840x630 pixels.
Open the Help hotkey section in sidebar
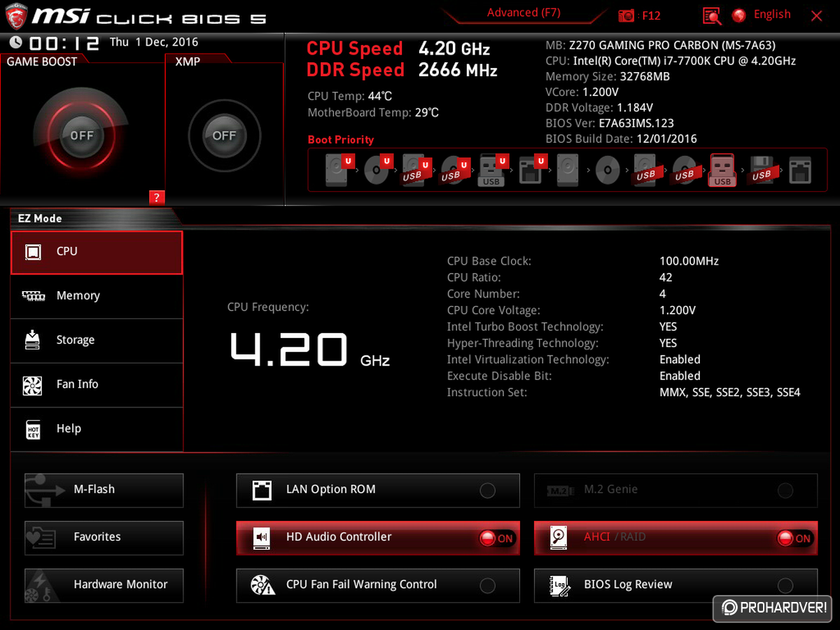click(97, 428)
